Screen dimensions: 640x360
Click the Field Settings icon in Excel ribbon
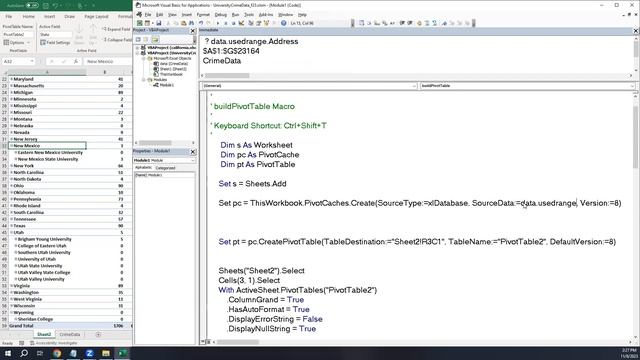click(43, 42)
